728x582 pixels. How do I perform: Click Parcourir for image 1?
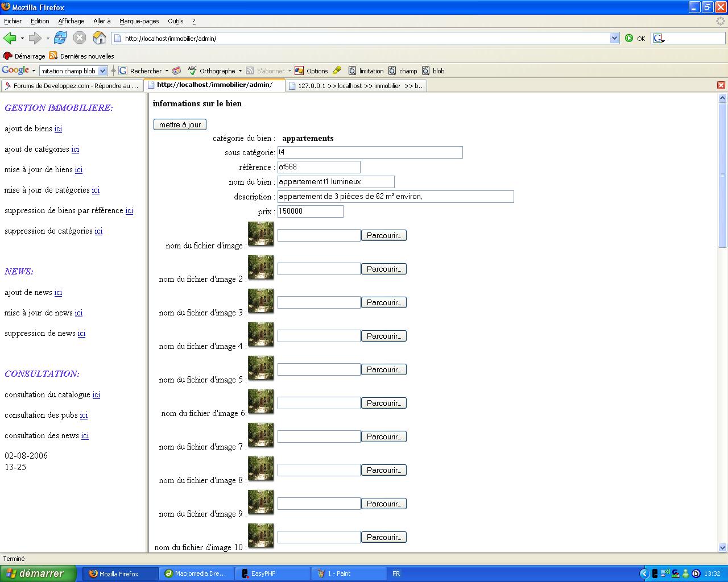click(384, 235)
